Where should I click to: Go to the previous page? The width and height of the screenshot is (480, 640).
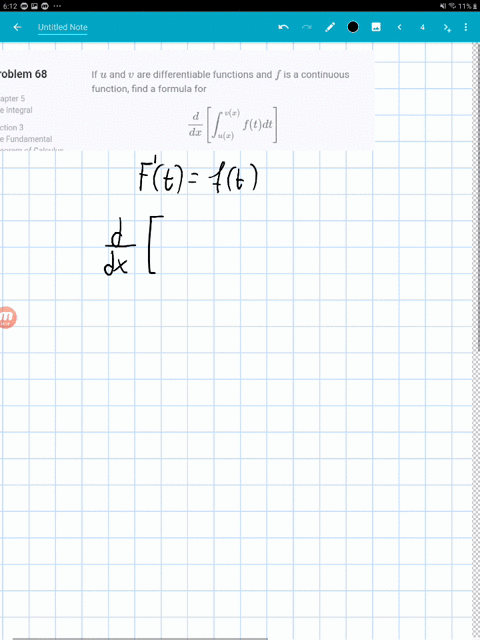(399, 27)
